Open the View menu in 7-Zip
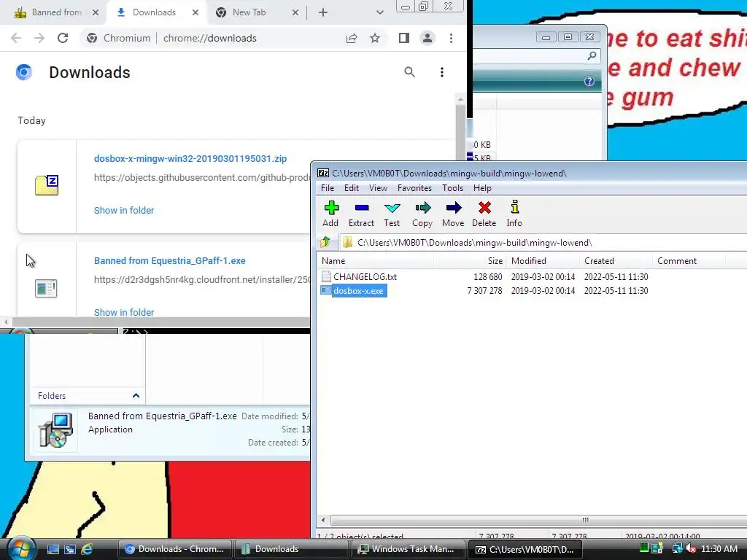The width and height of the screenshot is (747, 560). [x=379, y=188]
